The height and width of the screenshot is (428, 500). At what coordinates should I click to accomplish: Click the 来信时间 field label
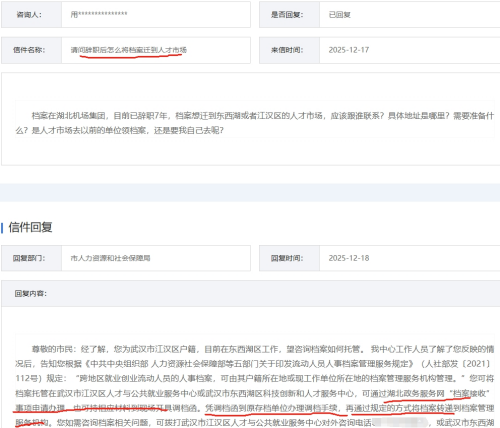287,50
